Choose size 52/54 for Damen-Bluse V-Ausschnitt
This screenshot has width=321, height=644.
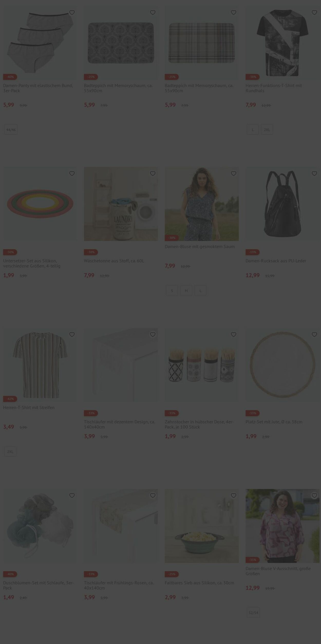253,612
